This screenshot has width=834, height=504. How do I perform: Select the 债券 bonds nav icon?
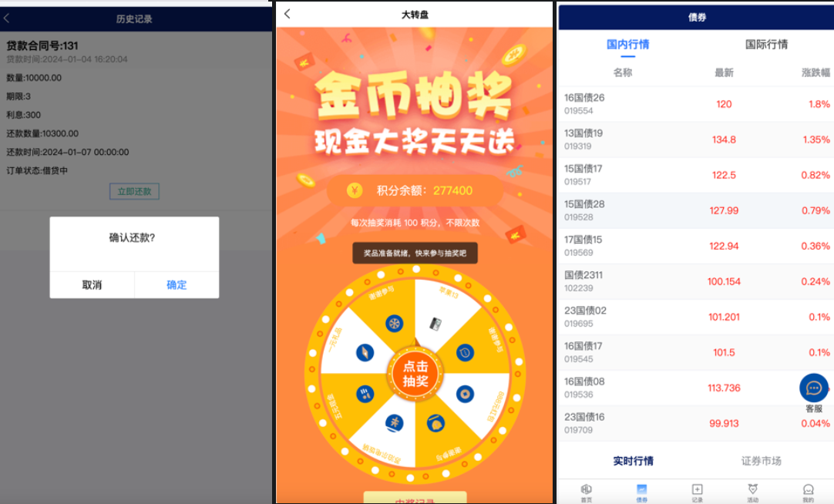tap(642, 493)
